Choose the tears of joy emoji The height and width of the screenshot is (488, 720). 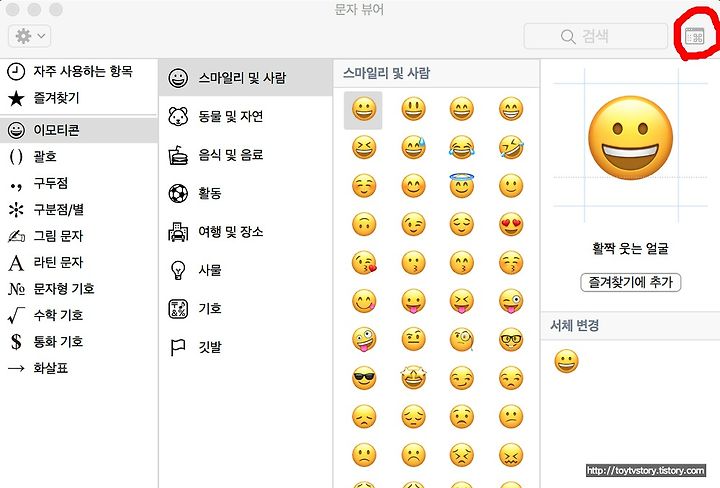(461, 148)
